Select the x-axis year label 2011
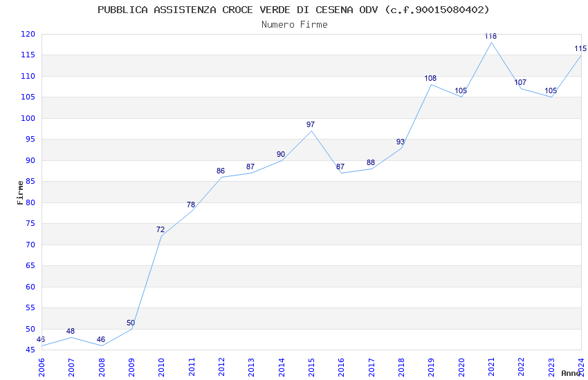588x380 pixels. tap(192, 368)
